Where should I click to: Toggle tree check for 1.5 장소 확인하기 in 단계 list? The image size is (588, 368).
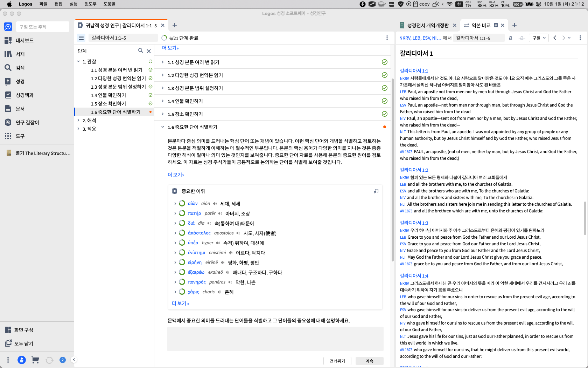(150, 103)
